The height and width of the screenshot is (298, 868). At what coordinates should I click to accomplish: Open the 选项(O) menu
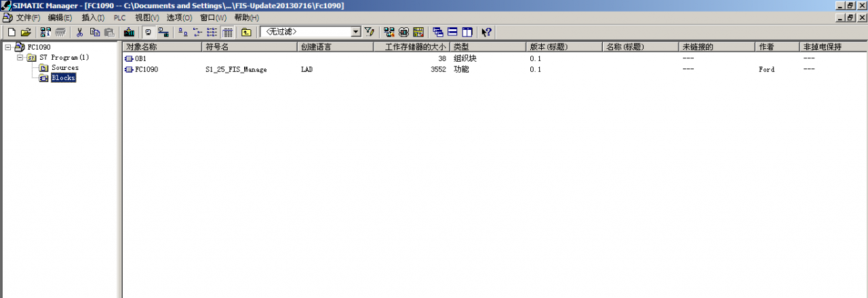pyautogui.click(x=180, y=18)
